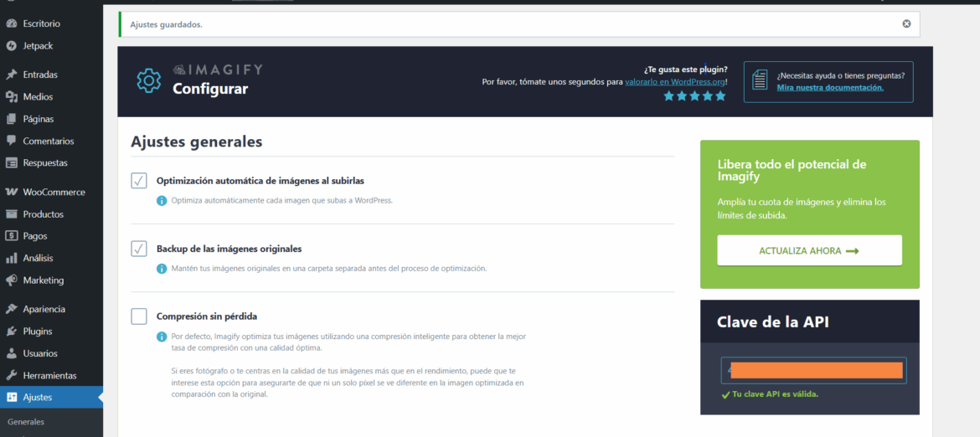
Task: Click the Análisis bar chart icon
Action: (x=11, y=259)
